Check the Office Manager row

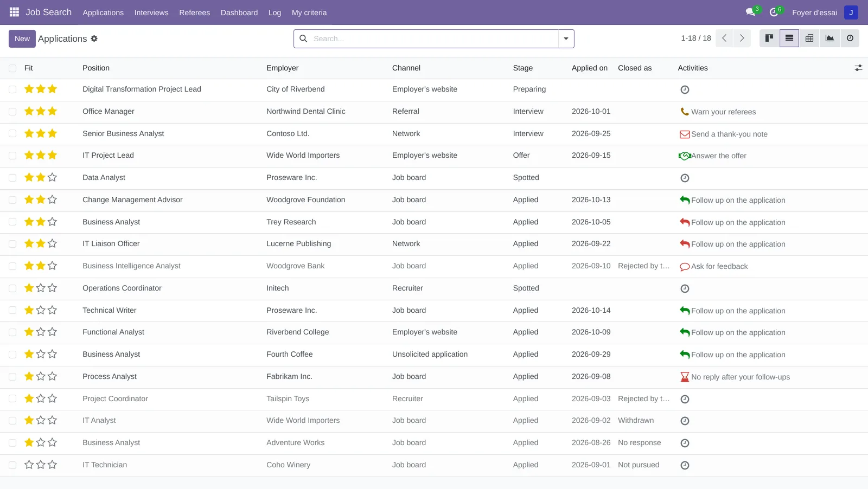(12, 112)
